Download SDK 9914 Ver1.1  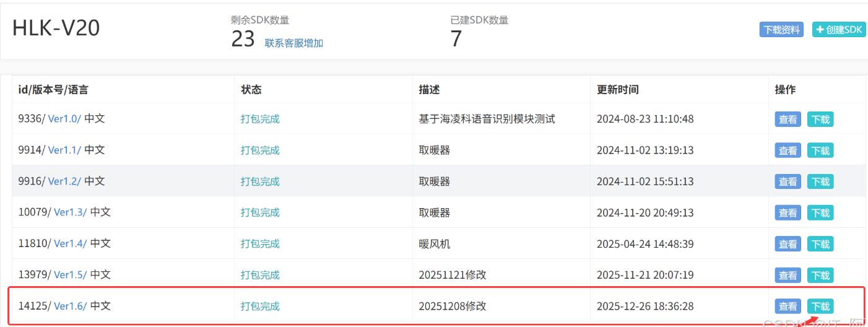click(x=820, y=150)
